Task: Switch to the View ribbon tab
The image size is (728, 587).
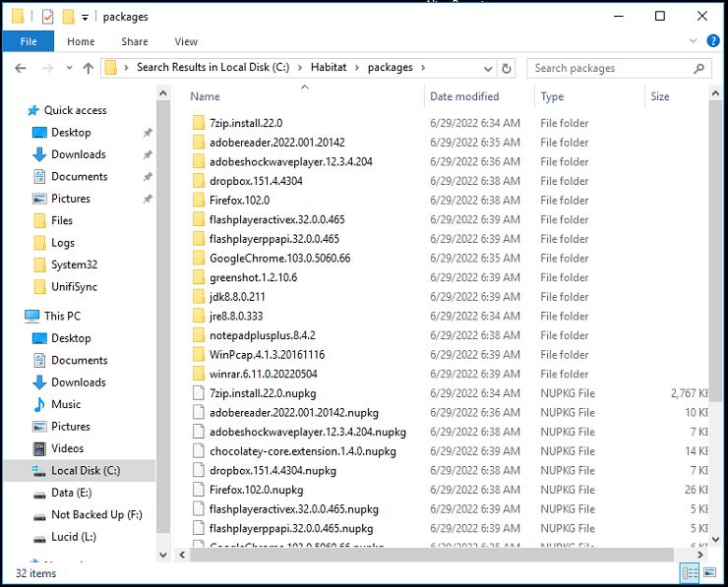Action: click(x=186, y=41)
